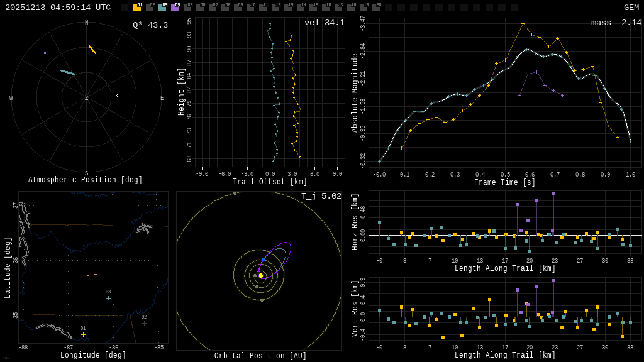The width and height of the screenshot is (644, 362).
Task: Toggle the gray station 05 box
Action: click(x=187, y=8)
